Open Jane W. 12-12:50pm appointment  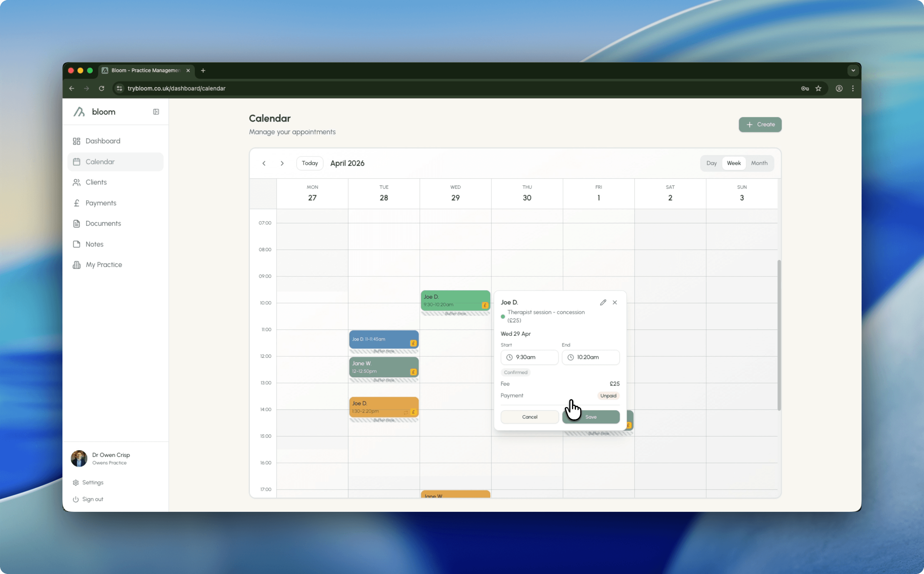coord(384,367)
